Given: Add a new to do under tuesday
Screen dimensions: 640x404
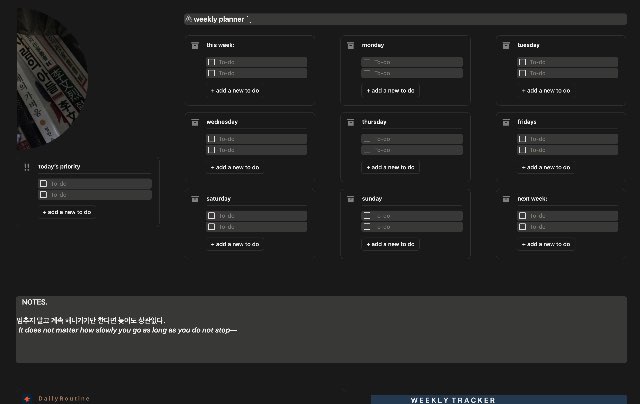Looking at the screenshot, I should [546, 91].
